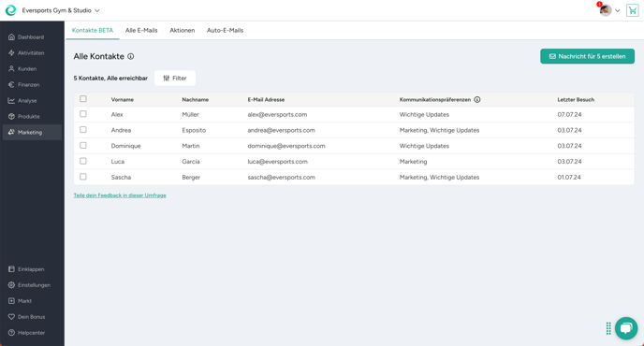The height and width of the screenshot is (346, 644).
Task: Select Luca Garcia's row checkbox
Action: [x=83, y=161]
